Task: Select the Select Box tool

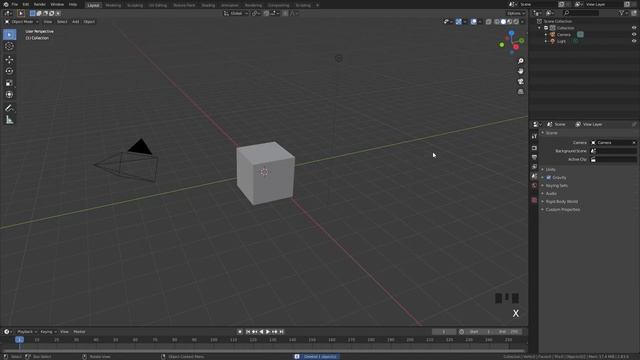Action: tap(9, 35)
